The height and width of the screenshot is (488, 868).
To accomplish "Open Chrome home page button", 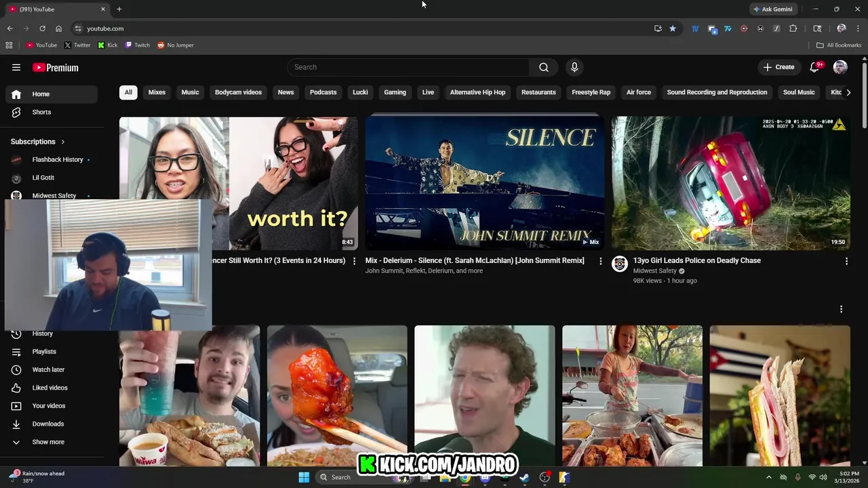I will point(59,28).
